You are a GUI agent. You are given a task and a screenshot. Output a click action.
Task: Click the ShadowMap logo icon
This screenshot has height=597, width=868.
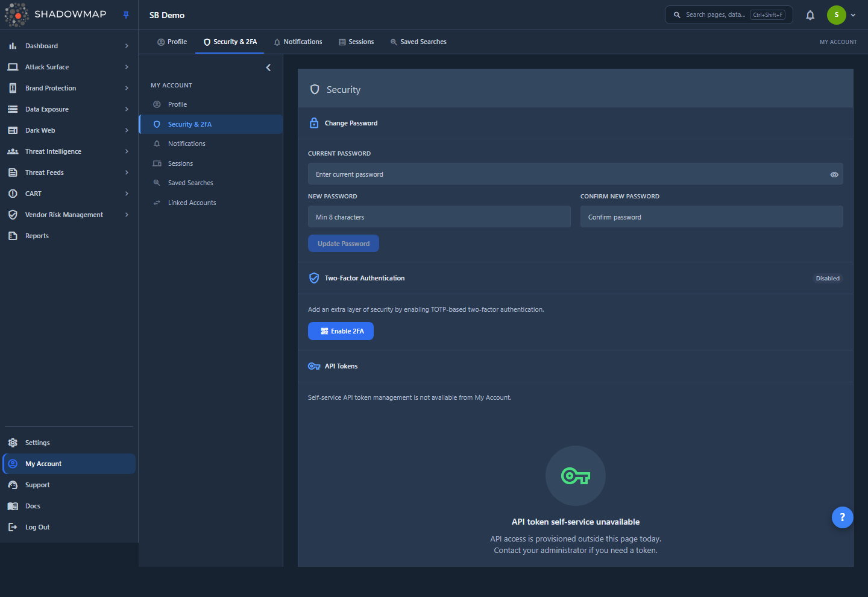[16, 15]
